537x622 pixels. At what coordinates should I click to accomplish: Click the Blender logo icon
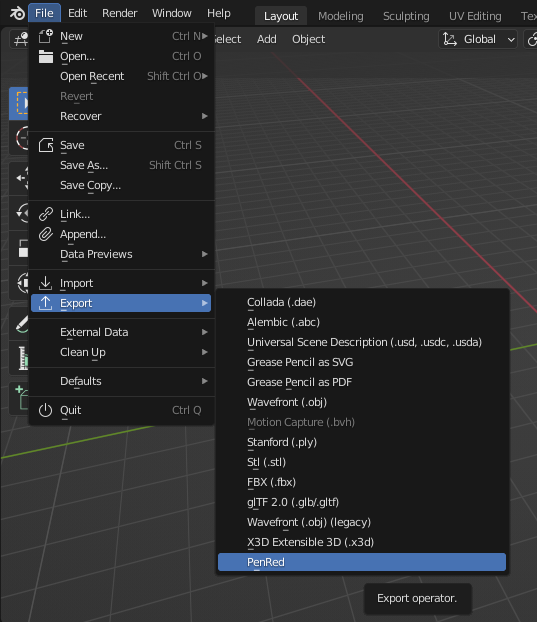point(17,14)
